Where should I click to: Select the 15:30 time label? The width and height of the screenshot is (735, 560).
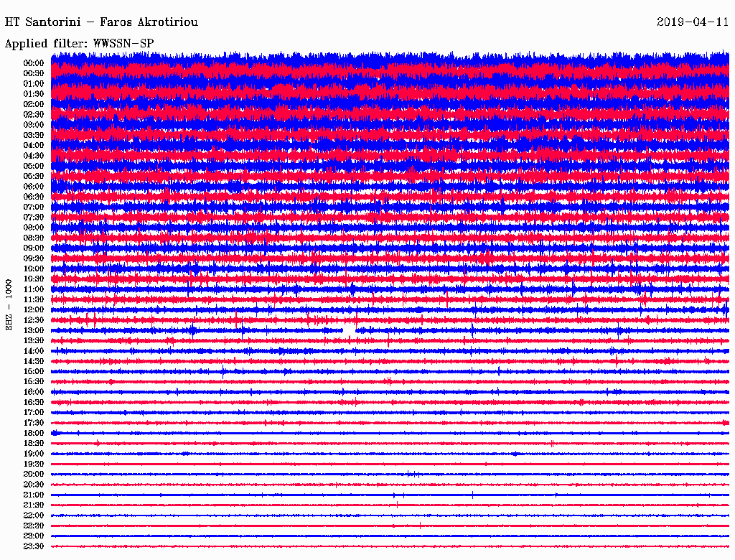pyautogui.click(x=34, y=382)
